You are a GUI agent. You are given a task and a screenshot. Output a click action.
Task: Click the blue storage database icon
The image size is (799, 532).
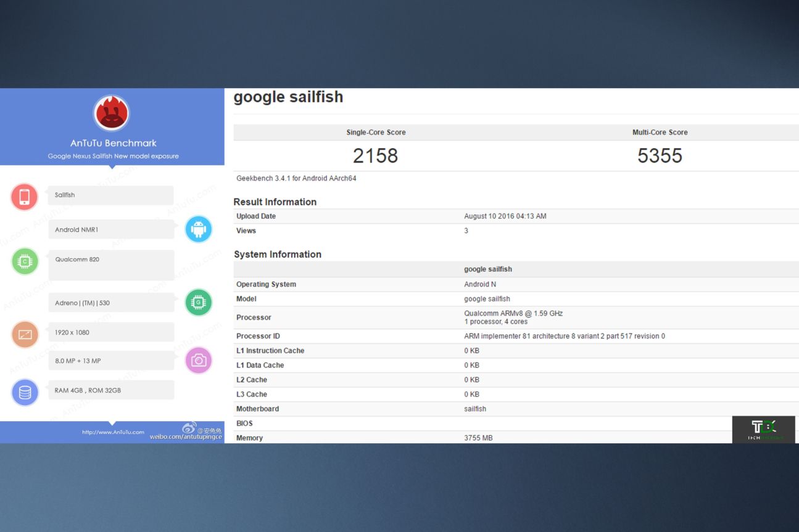pyautogui.click(x=25, y=392)
